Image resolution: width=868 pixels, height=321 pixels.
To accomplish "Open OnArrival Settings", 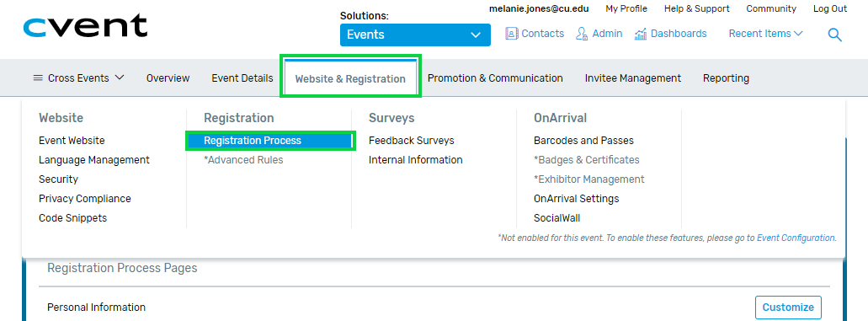I will (576, 199).
